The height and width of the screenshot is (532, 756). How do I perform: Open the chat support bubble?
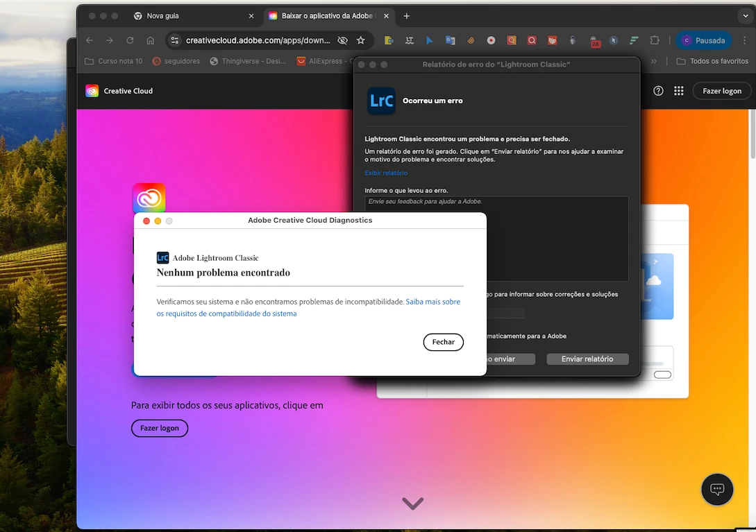click(717, 490)
